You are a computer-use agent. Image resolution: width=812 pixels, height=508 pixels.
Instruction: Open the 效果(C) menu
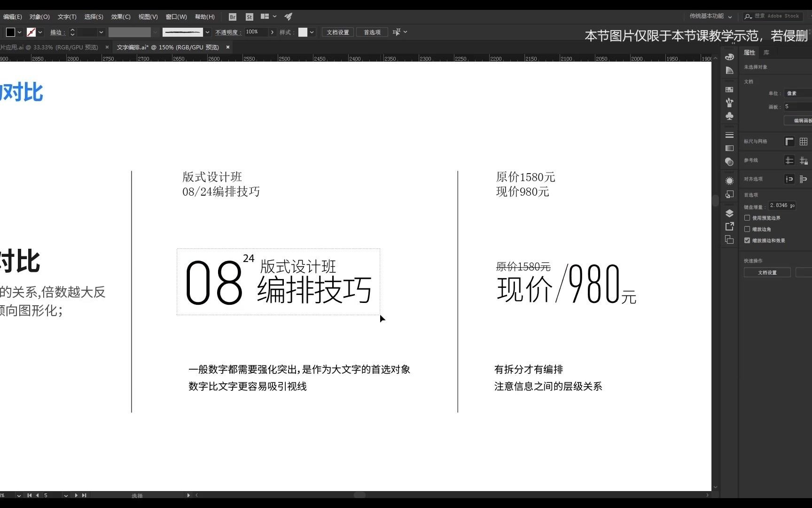tap(121, 17)
